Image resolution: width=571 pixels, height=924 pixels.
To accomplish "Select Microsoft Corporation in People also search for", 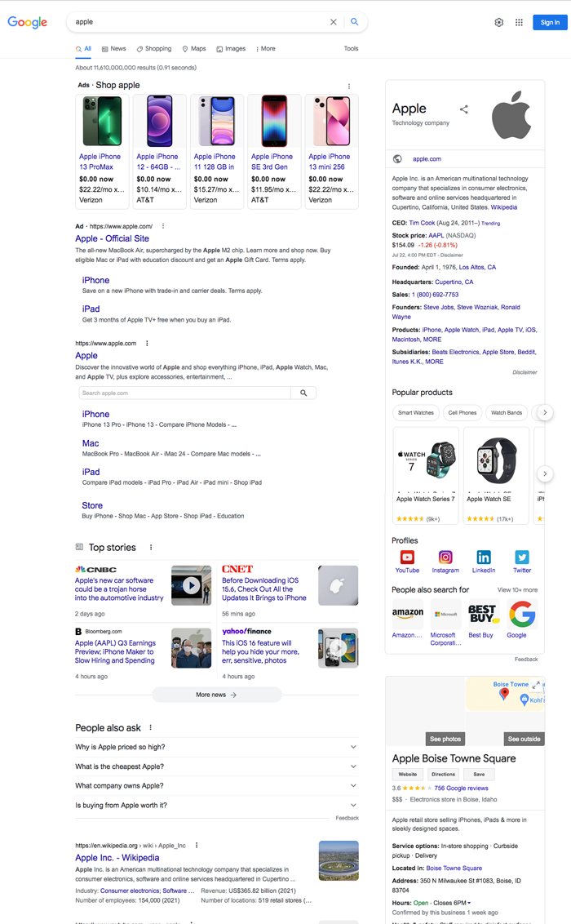I will click(445, 623).
